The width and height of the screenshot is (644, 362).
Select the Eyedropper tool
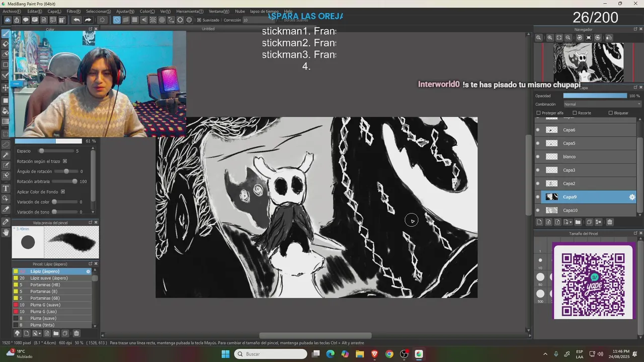click(6, 222)
